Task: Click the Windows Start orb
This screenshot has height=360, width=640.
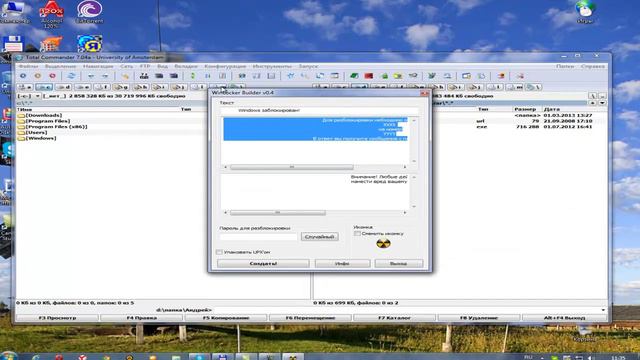Action: 8,356
